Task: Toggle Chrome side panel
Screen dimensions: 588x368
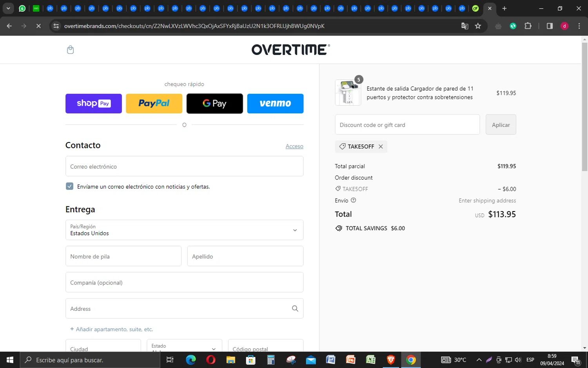Action: (x=550, y=26)
